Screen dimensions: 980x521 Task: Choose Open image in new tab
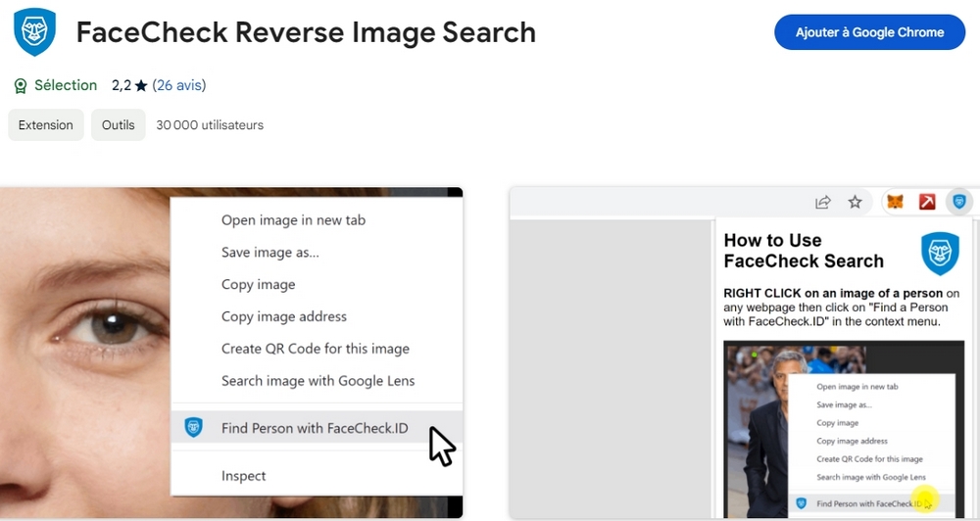coord(293,220)
